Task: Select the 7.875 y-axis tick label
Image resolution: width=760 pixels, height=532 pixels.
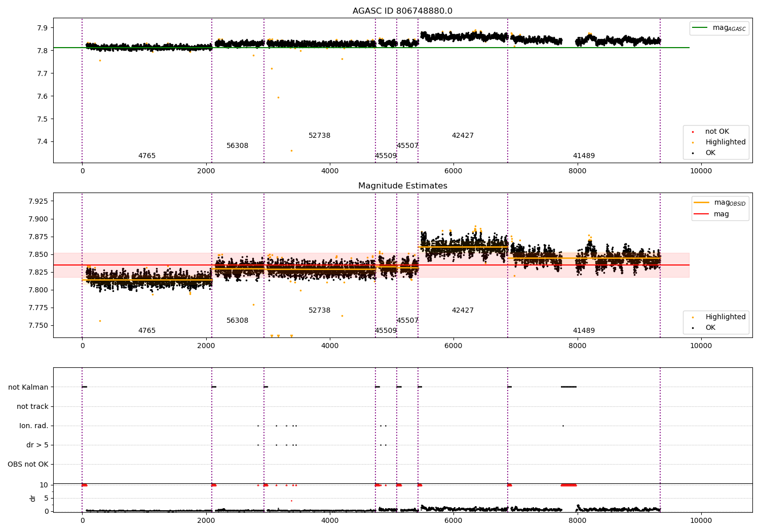Action: (x=38, y=237)
